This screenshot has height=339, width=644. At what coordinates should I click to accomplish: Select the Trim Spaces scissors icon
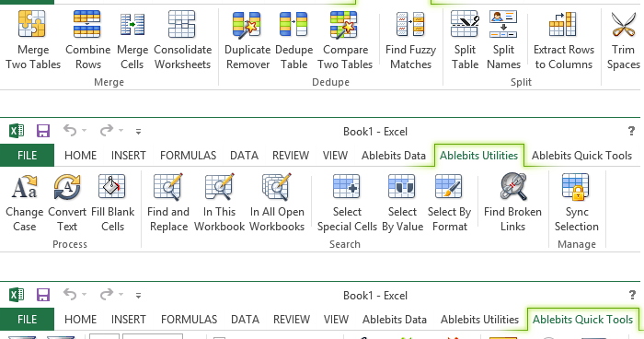[623, 25]
